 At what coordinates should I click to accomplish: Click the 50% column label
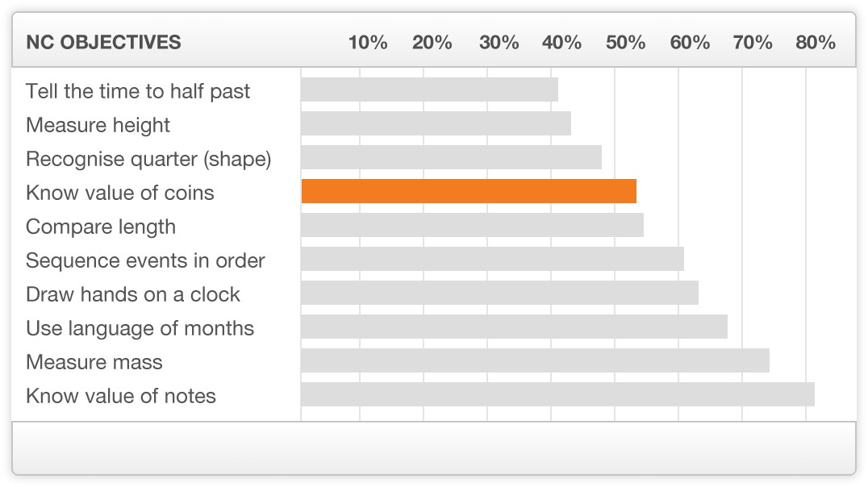pos(625,42)
